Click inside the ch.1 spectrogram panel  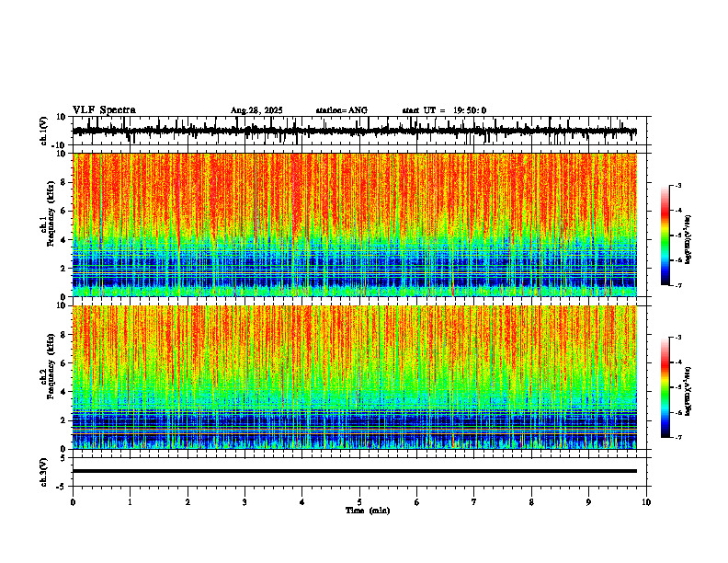[x=355, y=224]
